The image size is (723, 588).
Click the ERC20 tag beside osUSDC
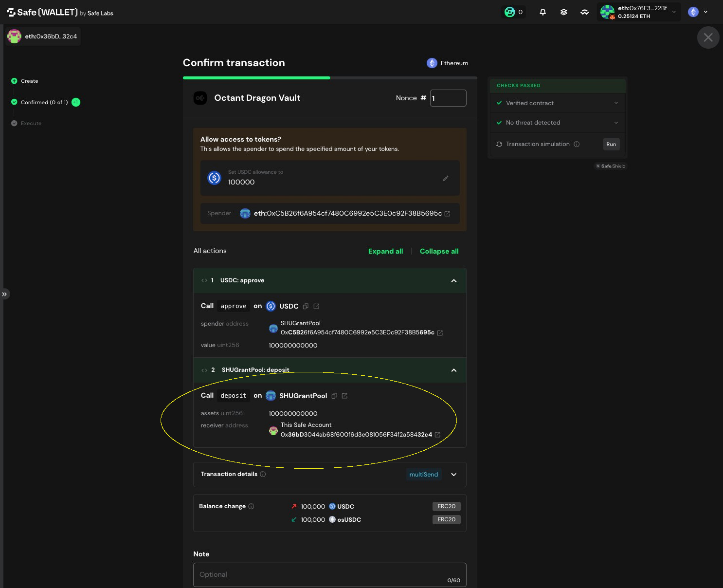click(x=446, y=519)
